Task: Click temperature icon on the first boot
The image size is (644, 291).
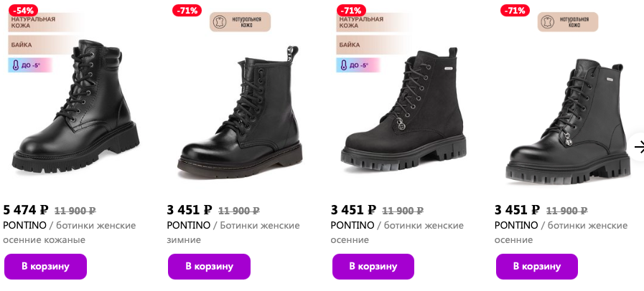Action: point(14,65)
